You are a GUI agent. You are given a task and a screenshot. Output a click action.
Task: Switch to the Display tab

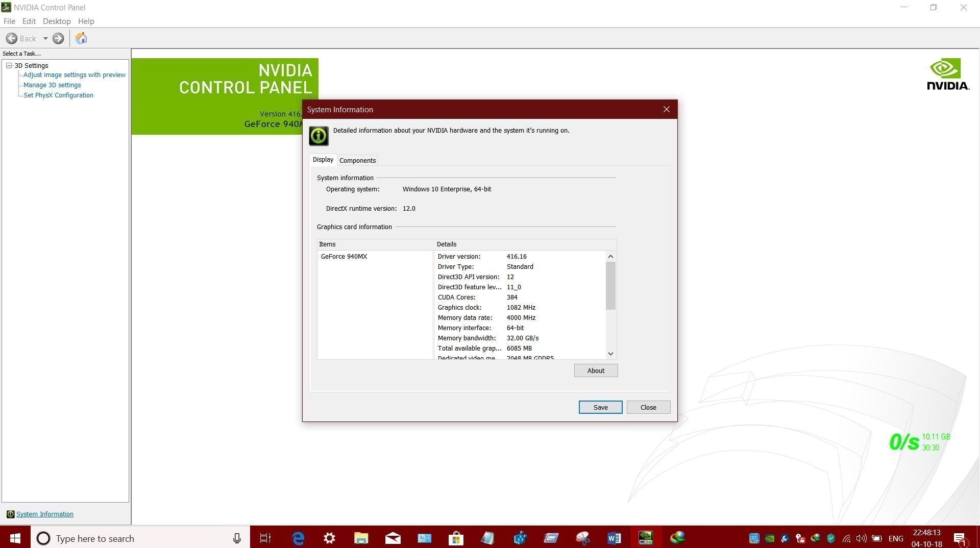tap(323, 160)
